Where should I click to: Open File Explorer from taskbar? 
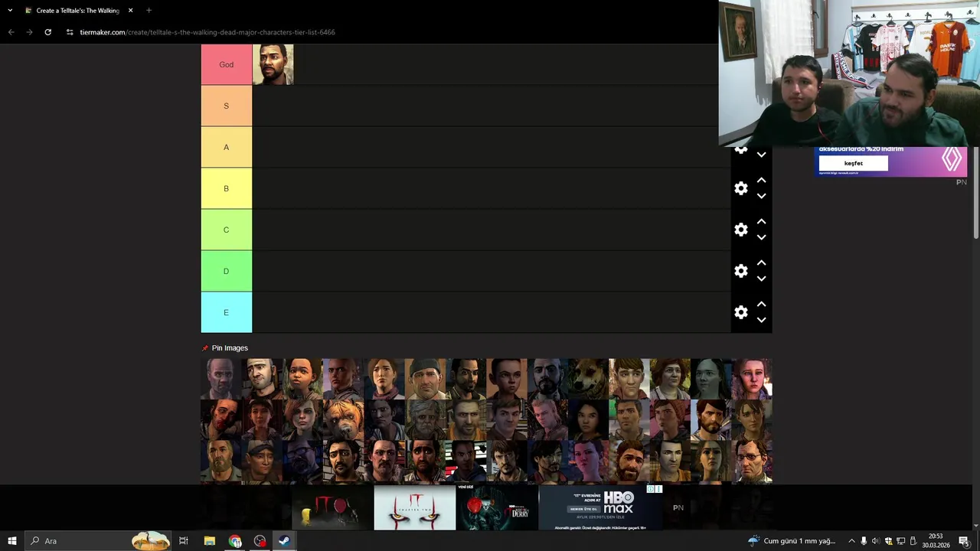209,541
